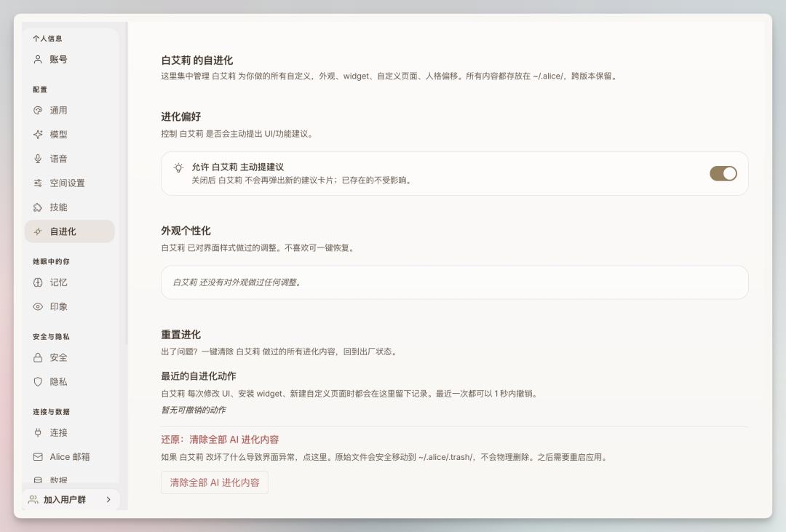This screenshot has height=532, width=786.
Task: Open the 通用 settings page
Action: [x=70, y=111]
